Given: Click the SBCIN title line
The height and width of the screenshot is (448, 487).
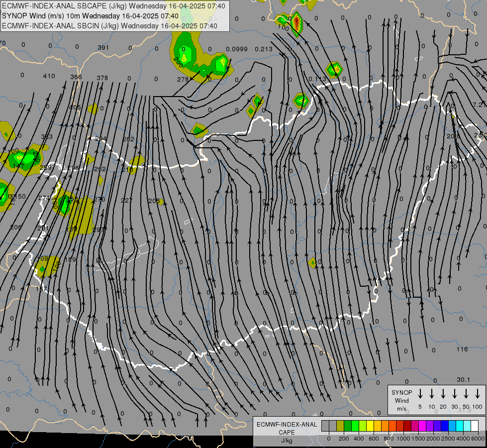Looking at the screenshot, I should [x=109, y=26].
